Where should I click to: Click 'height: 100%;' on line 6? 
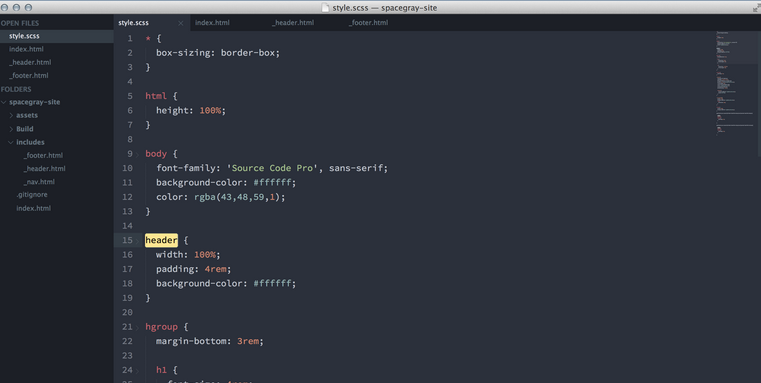click(191, 110)
